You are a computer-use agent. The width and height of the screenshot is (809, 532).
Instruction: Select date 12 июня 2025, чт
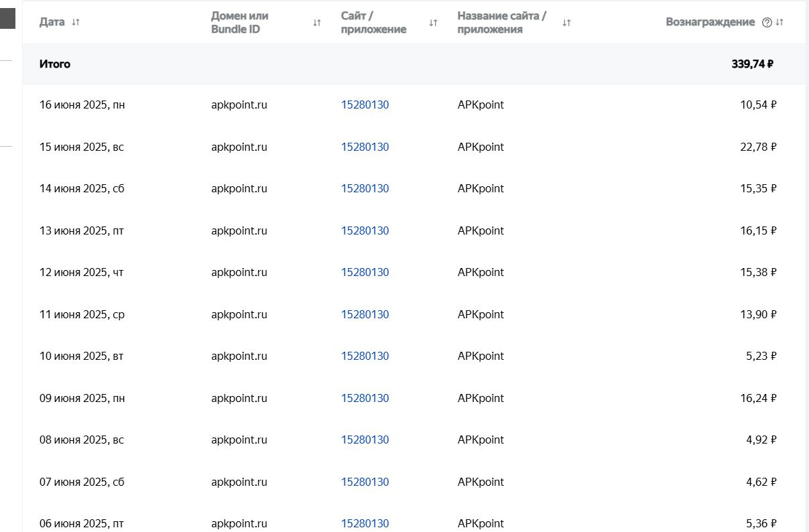point(82,273)
